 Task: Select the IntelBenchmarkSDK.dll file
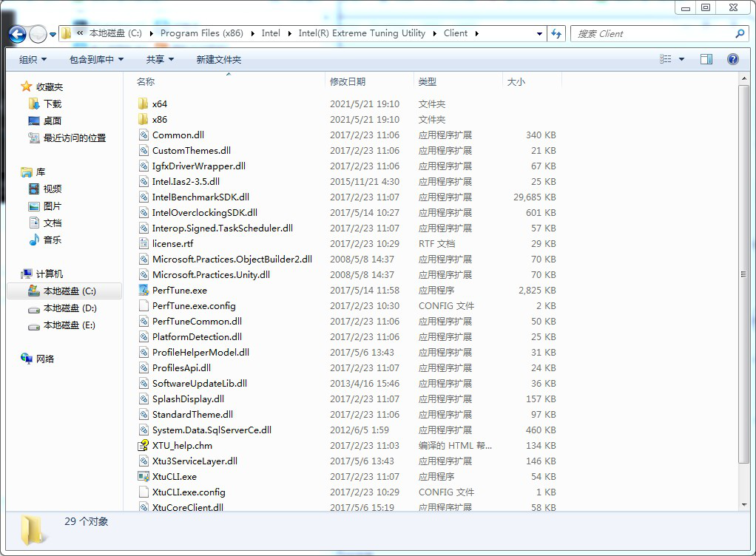coord(200,197)
